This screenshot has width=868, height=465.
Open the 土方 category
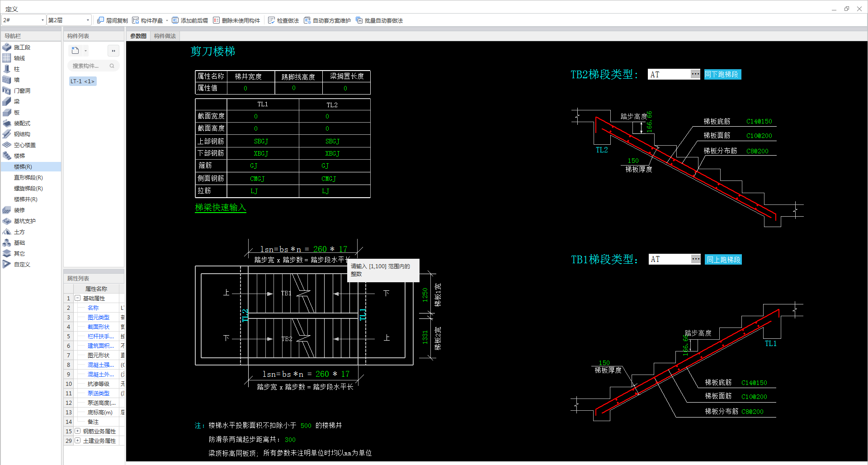pyautogui.click(x=19, y=232)
